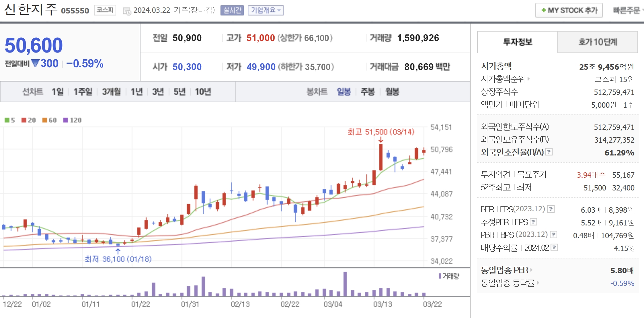
Task: Click the 신한지주 stock name heading
Action: click(31, 9)
